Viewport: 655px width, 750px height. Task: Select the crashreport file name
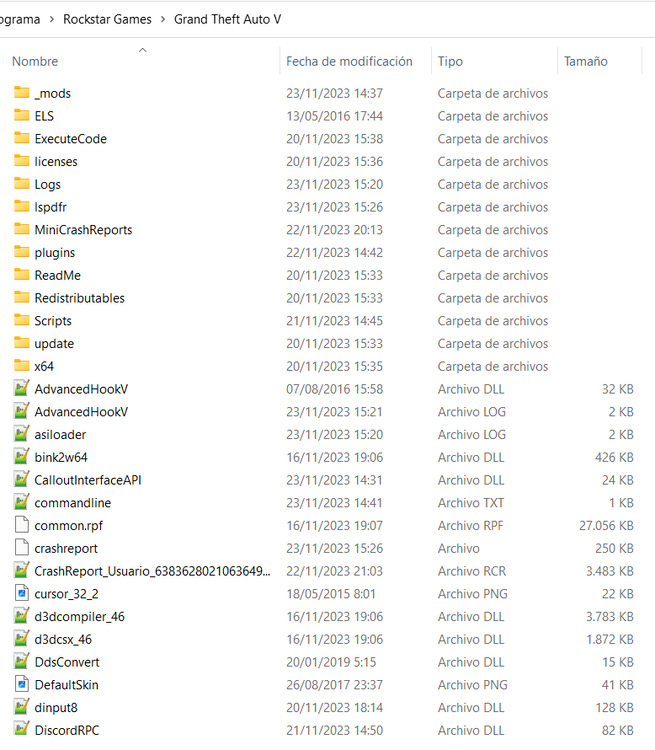[66, 548]
